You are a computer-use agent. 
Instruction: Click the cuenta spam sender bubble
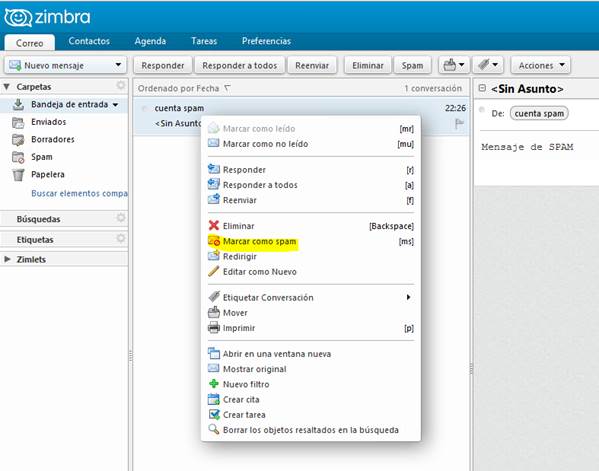point(539,113)
